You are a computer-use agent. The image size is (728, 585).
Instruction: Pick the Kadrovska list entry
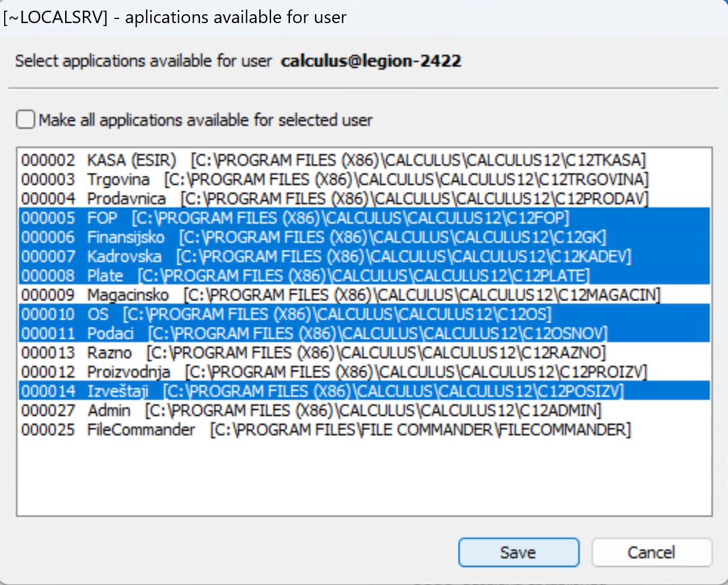pos(124,256)
